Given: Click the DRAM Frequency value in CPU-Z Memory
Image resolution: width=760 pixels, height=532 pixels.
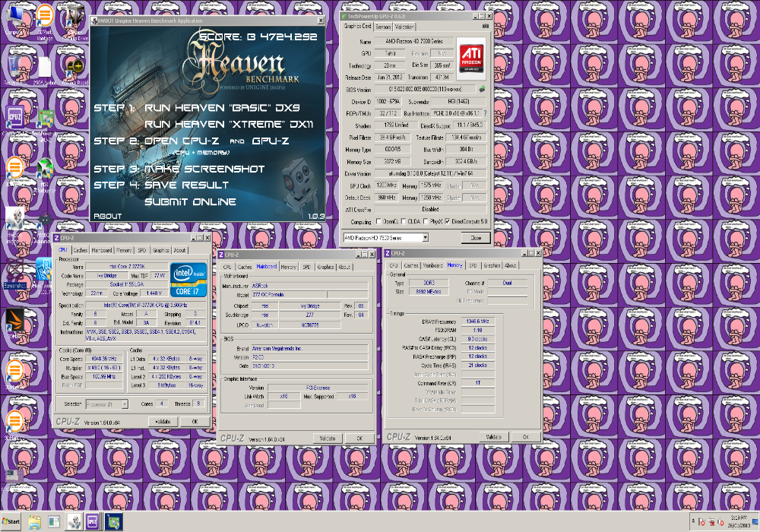Looking at the screenshot, I should pos(477,321).
